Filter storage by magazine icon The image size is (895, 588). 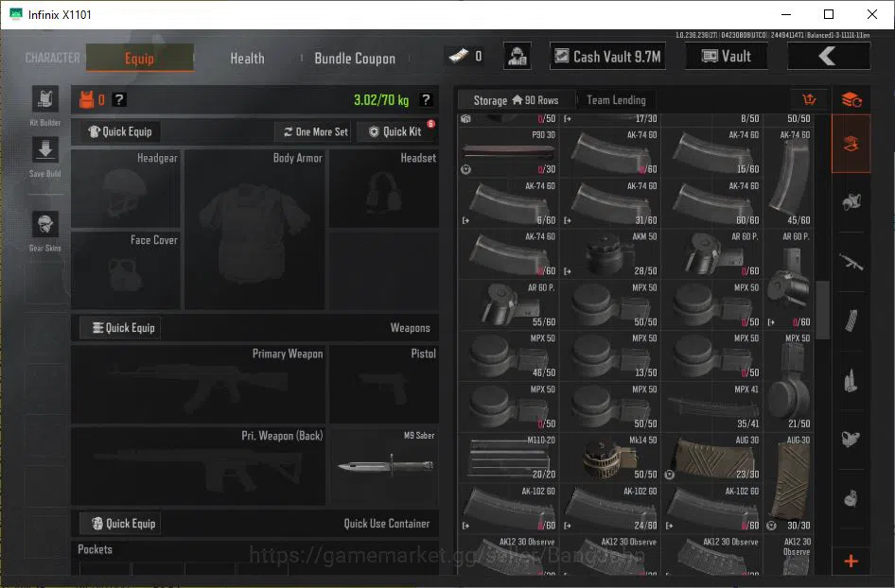click(851, 320)
